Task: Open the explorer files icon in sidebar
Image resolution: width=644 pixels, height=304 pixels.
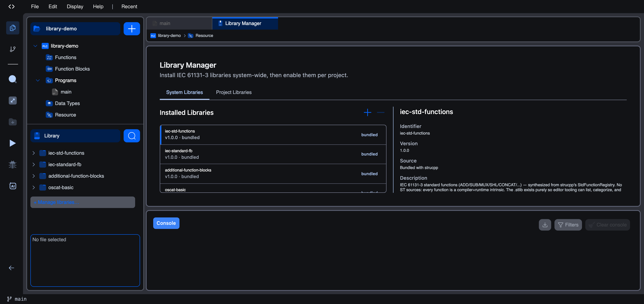Action: pos(13,28)
